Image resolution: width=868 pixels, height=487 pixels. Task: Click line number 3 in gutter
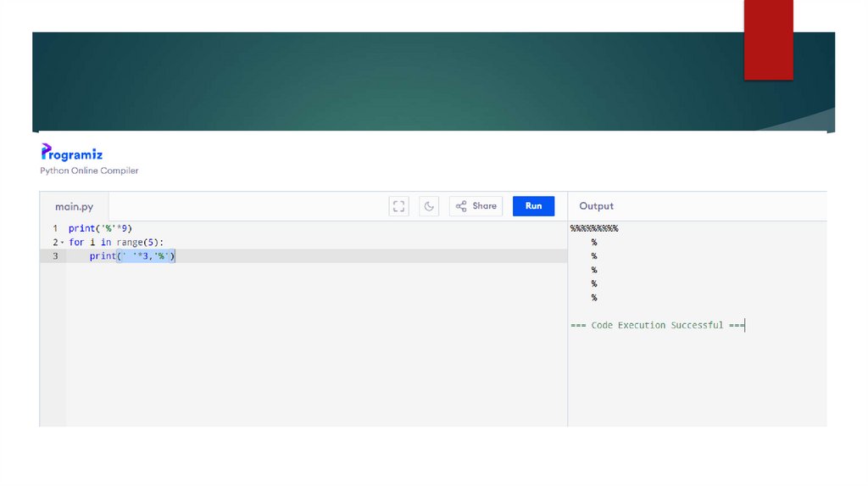[55, 256]
